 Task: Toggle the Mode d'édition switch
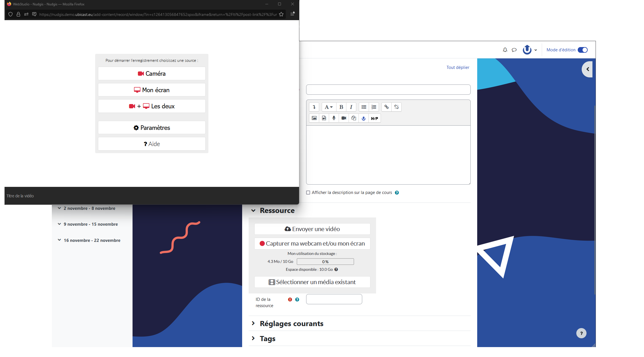(583, 50)
